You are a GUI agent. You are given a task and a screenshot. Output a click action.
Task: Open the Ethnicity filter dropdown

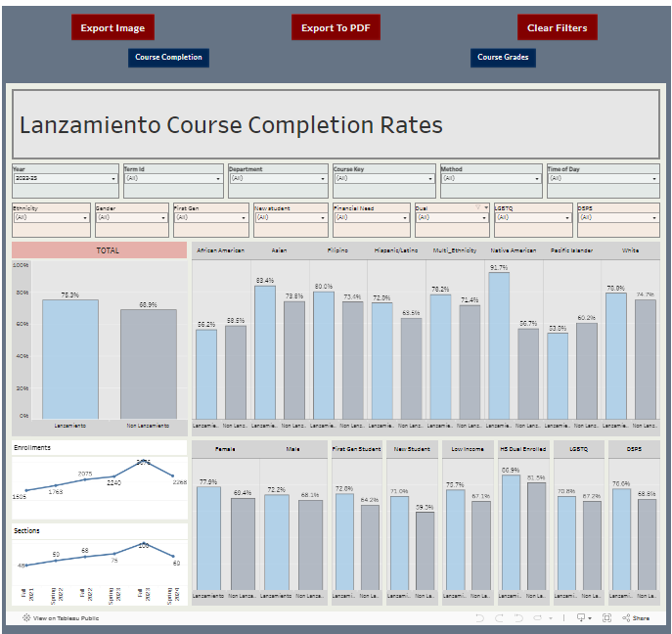pos(51,218)
